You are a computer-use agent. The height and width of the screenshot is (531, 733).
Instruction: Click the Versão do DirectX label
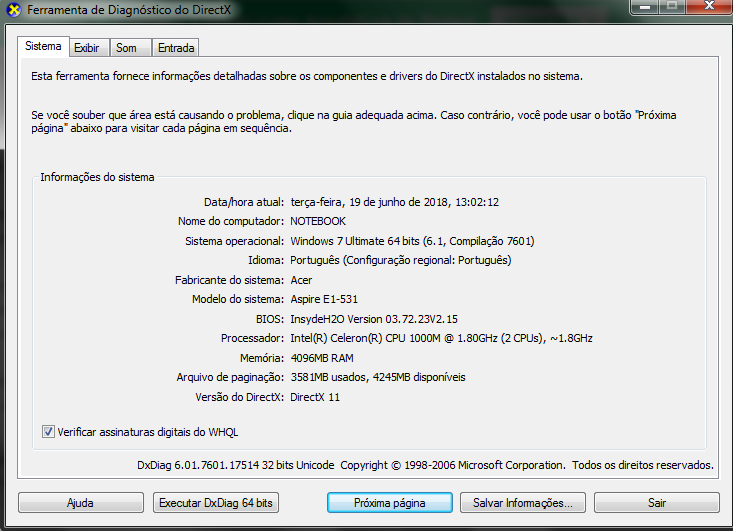[239, 397]
